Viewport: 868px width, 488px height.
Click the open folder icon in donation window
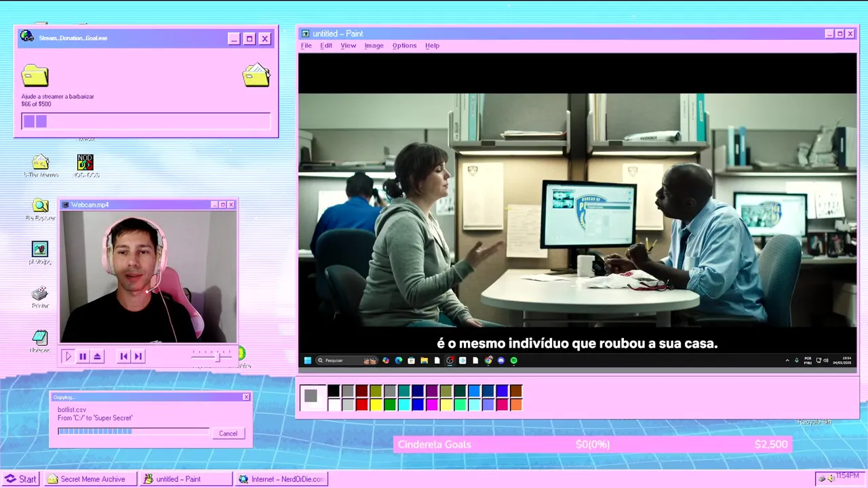(x=256, y=75)
